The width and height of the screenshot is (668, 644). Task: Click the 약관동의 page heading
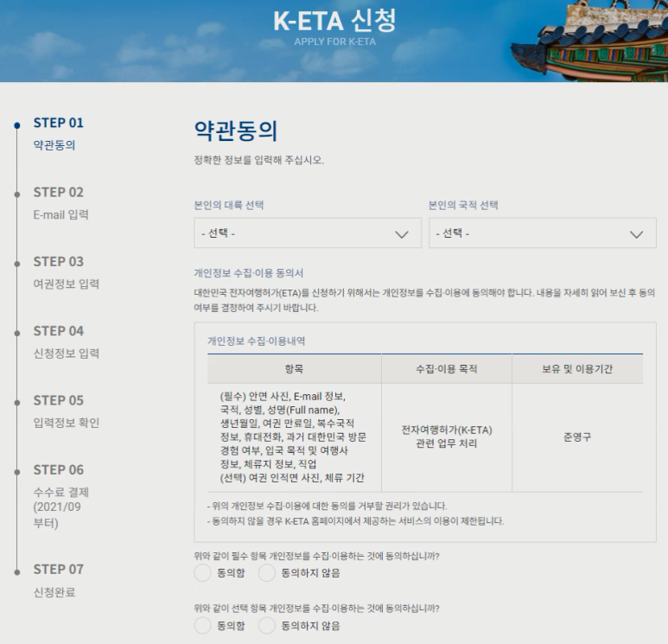(236, 131)
